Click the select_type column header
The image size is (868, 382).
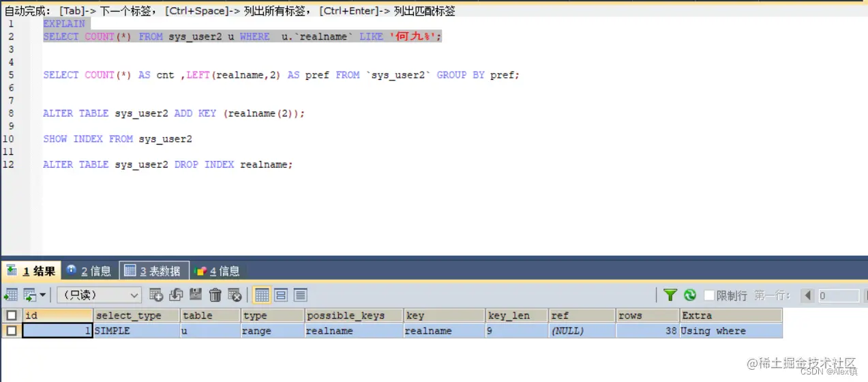pyautogui.click(x=136, y=315)
